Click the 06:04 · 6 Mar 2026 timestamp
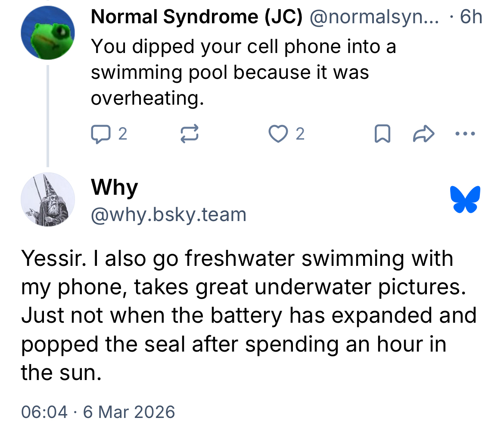 tap(98, 411)
